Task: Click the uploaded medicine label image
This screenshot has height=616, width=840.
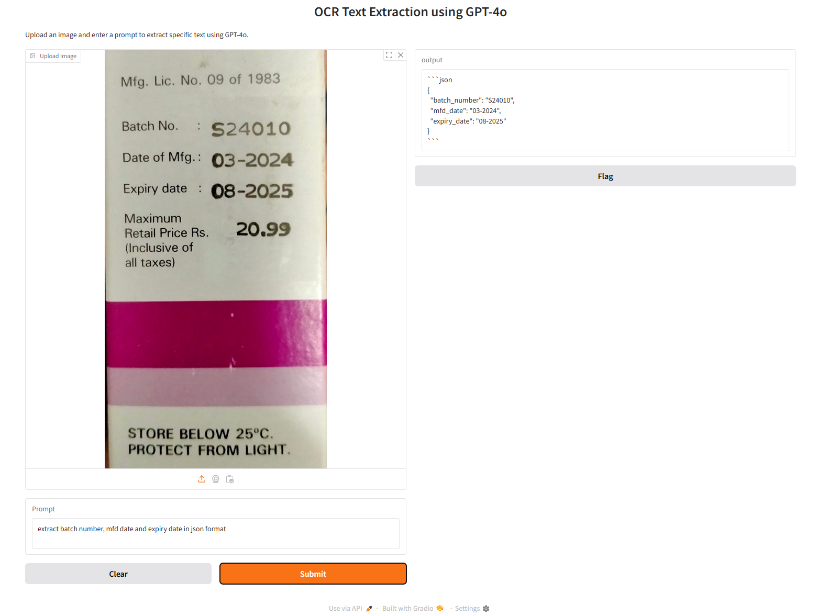Action: point(216,259)
